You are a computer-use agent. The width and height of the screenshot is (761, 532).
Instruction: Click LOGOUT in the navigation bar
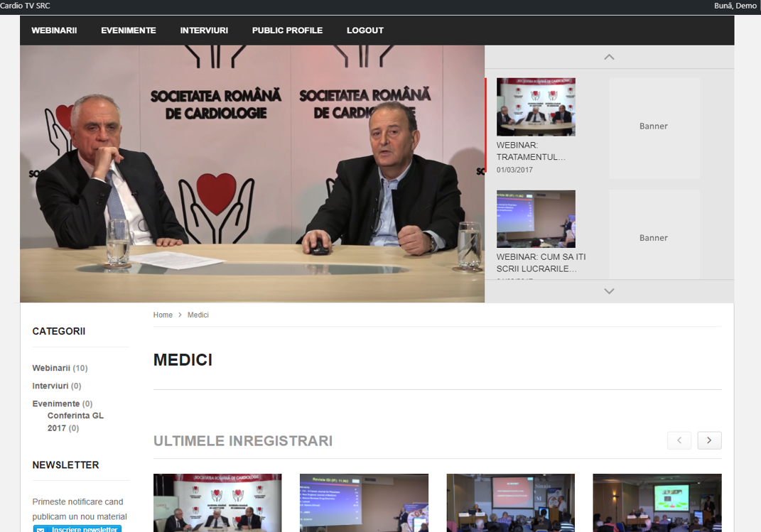coord(365,31)
